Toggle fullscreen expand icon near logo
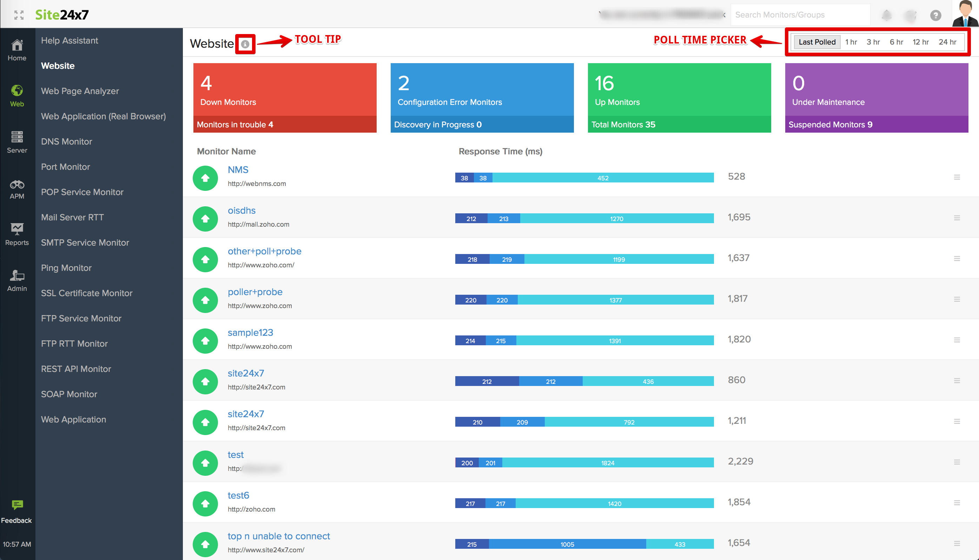This screenshot has height=560, width=979. pos(19,15)
